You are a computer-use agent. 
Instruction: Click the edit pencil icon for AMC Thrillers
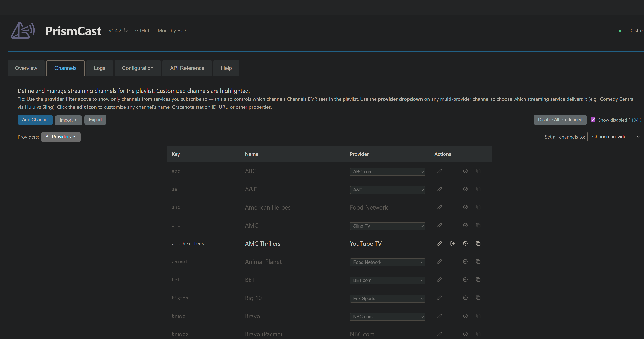(439, 243)
